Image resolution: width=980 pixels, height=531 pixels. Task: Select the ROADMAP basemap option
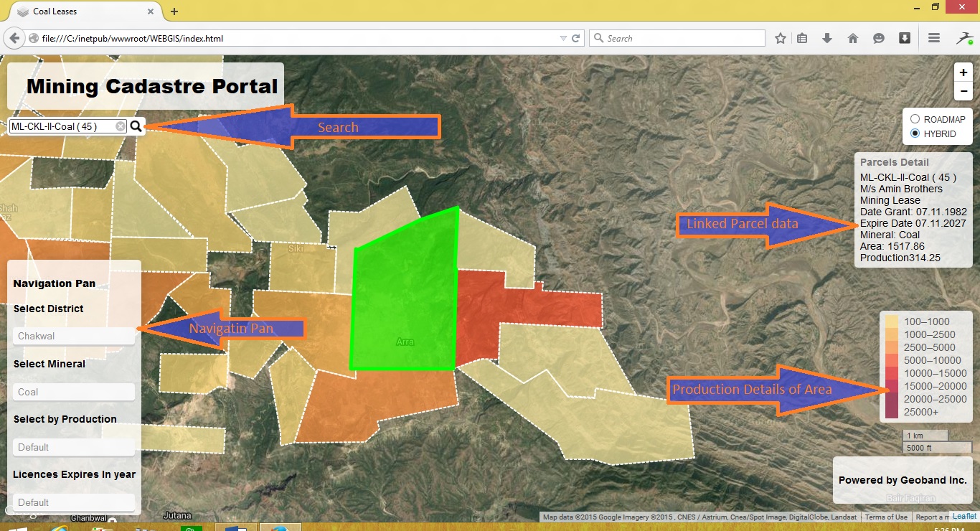915,119
